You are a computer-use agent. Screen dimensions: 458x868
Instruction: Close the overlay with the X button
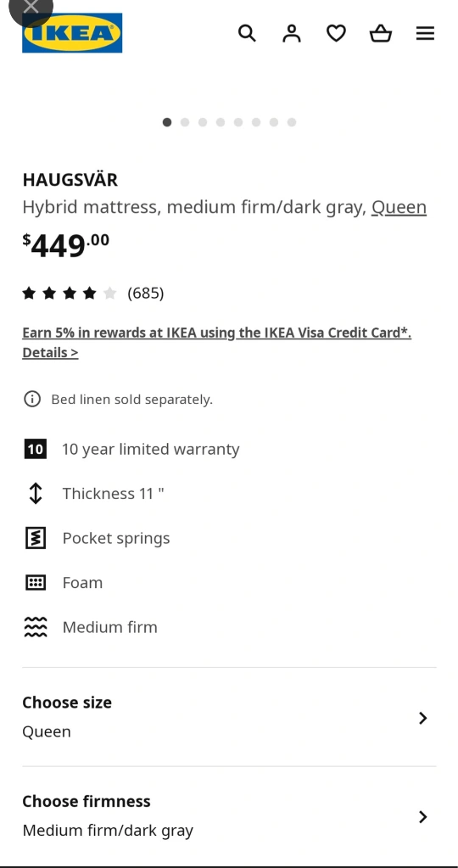[31, 8]
